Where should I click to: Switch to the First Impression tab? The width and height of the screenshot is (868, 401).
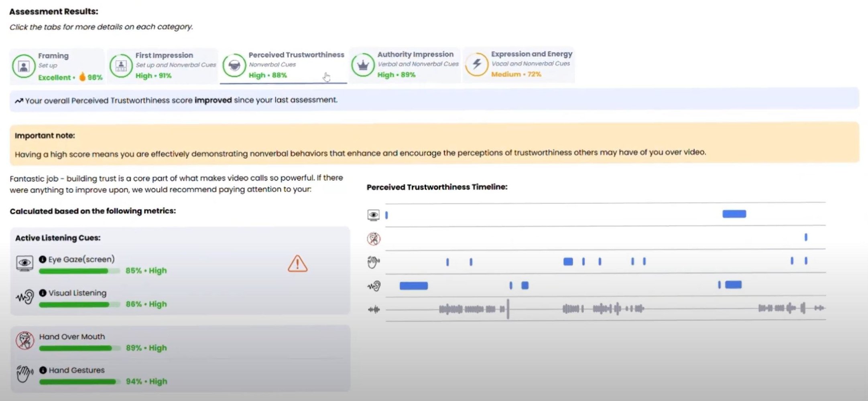coord(163,65)
